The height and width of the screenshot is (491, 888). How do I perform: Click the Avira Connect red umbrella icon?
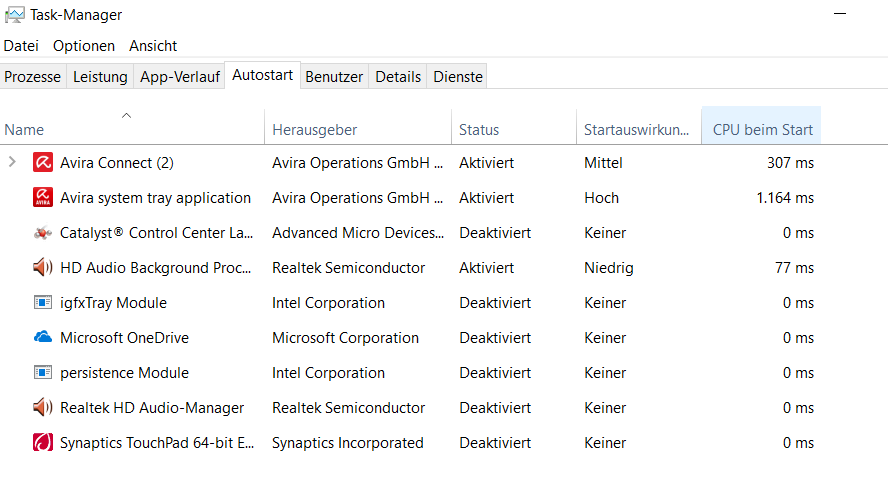click(x=43, y=163)
